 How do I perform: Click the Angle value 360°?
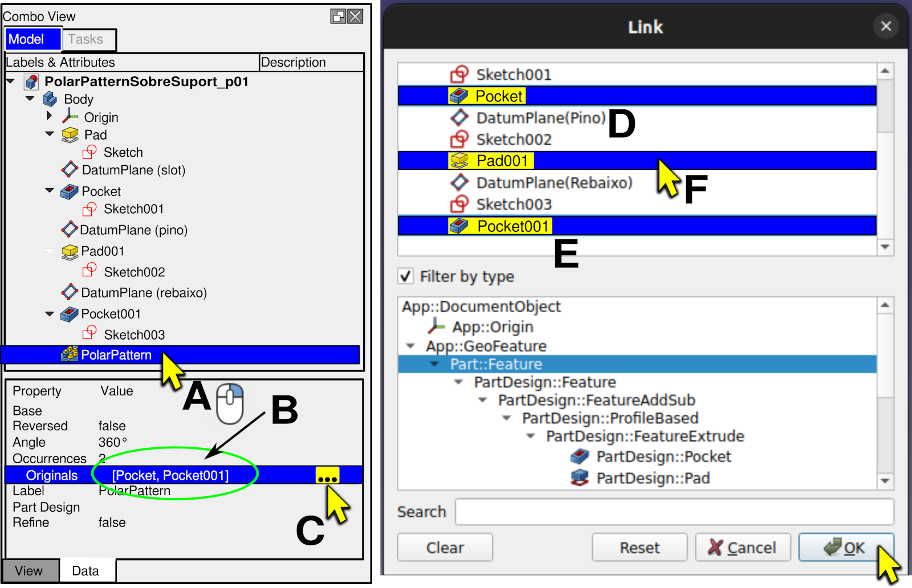pyautogui.click(x=113, y=442)
